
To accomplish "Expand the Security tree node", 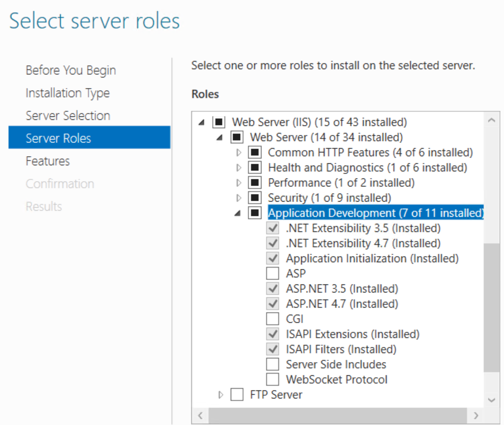I will click(x=238, y=197).
